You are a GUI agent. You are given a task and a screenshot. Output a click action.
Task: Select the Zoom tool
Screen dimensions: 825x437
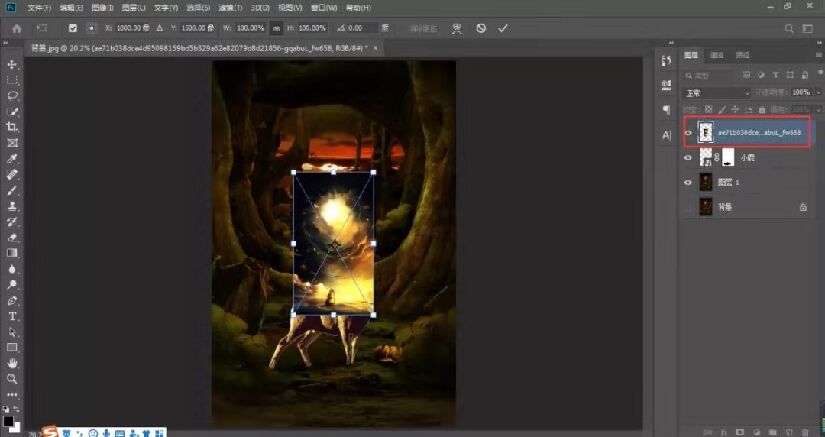12,379
